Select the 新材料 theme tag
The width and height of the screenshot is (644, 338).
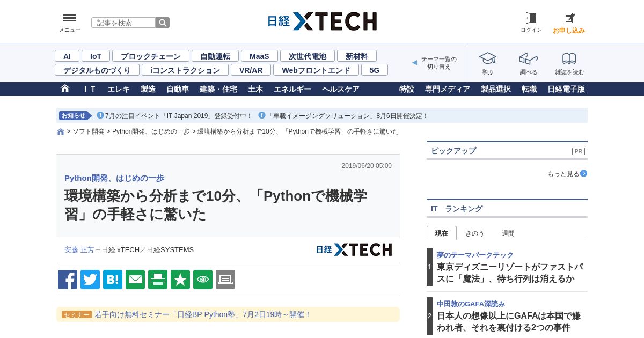[x=357, y=56]
